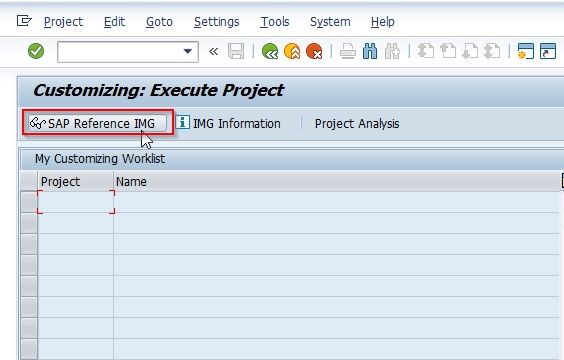This screenshot has width=564, height=360.
Task: Click the green checkmark Enter icon
Action: pyautogui.click(x=36, y=51)
